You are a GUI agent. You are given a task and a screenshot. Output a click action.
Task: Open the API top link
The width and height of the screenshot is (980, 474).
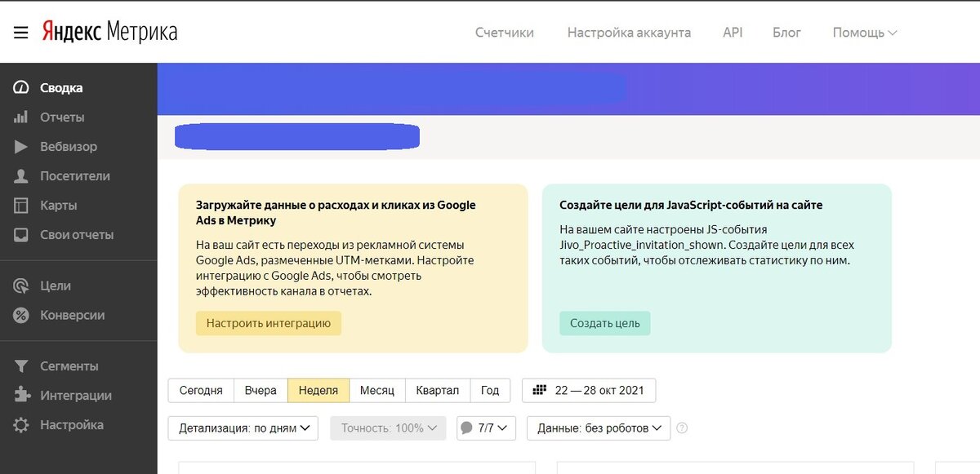(733, 33)
